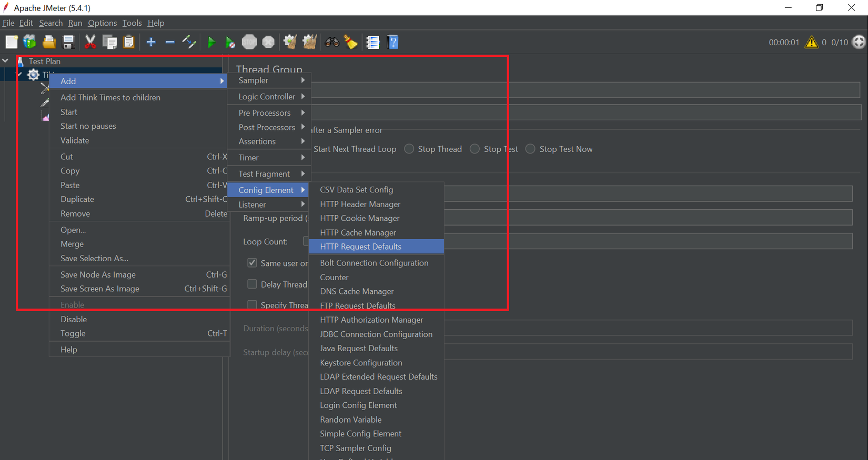Click the yellow broom Reset Search icon
This screenshot has height=460, width=868.
[351, 42]
